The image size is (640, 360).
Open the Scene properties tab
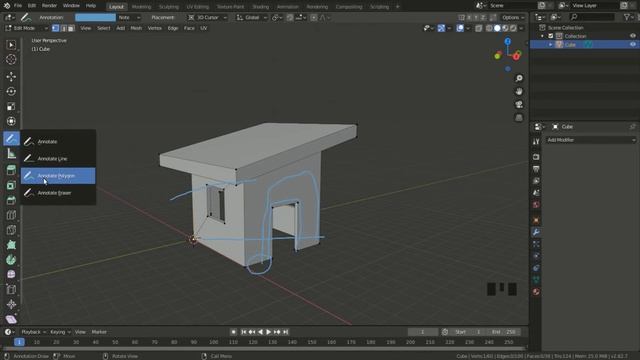tap(536, 193)
